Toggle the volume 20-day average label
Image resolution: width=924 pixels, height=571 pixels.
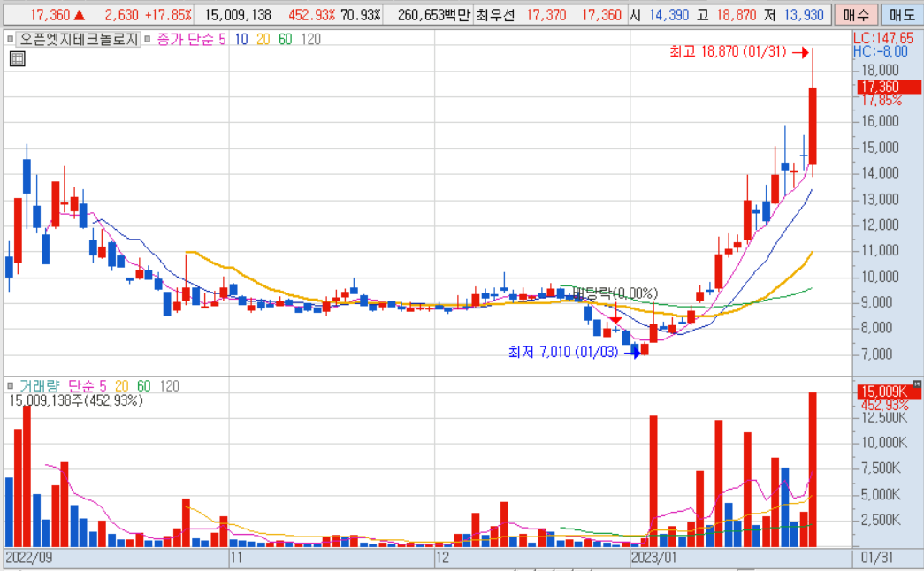(x=121, y=386)
